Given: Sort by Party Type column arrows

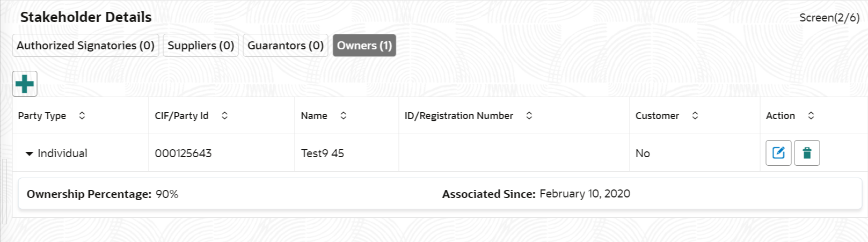Looking at the screenshot, I should click(82, 115).
